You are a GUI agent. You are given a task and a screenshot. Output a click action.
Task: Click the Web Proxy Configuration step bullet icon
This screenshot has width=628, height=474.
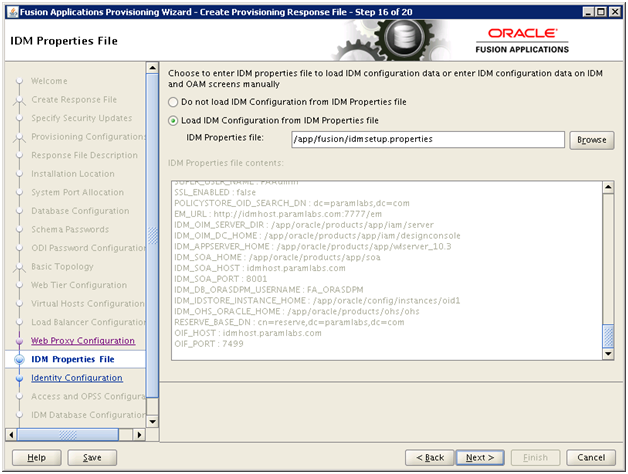(19, 341)
